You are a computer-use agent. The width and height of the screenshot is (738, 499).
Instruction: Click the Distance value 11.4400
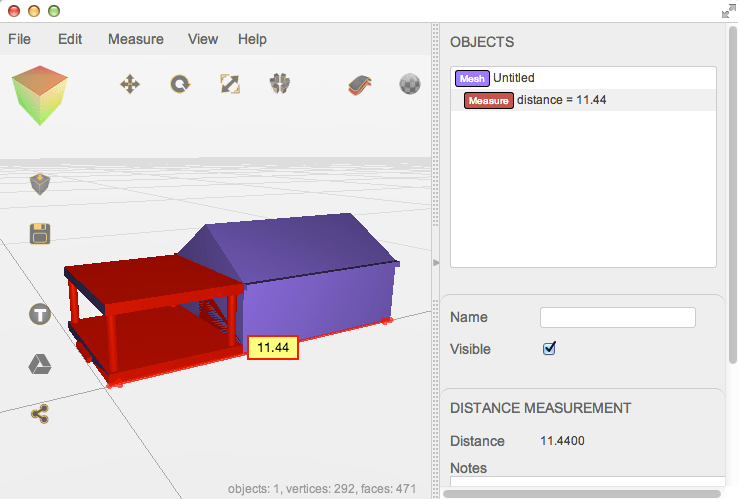562,441
